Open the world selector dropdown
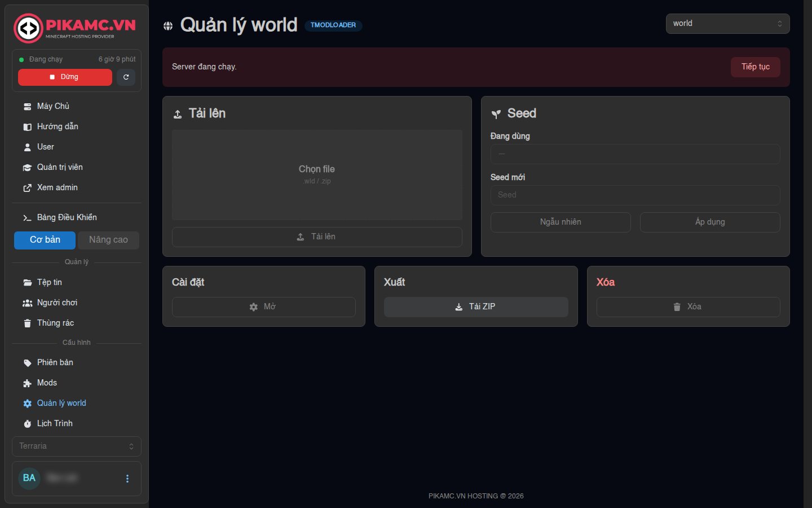 [x=727, y=24]
